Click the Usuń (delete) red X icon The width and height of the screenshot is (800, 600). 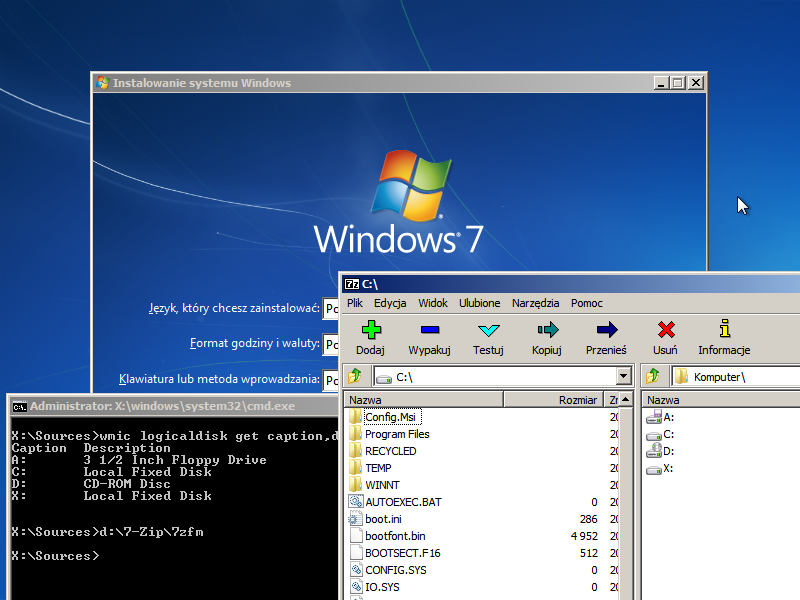tap(666, 330)
